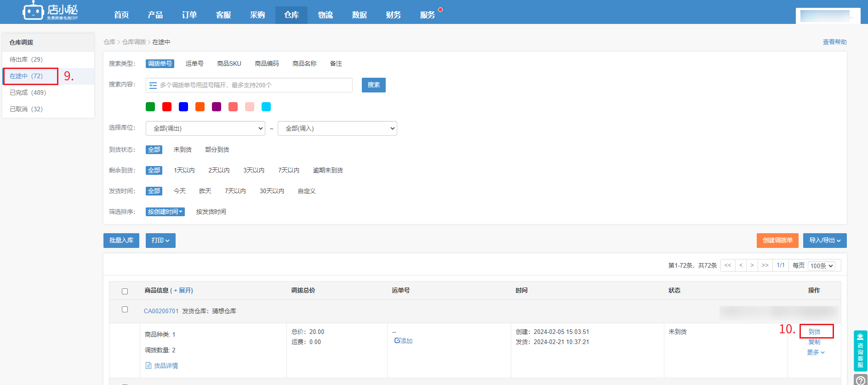868x385 pixels.
Task: Open the 产品 top menu
Action: point(155,15)
